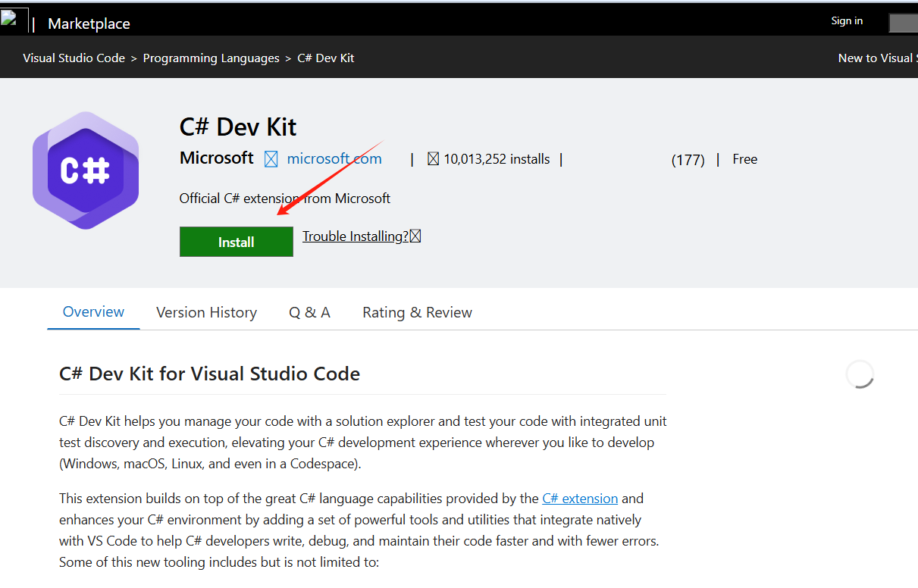
Task: Open the microsoft.com publisher link
Action: [334, 159]
